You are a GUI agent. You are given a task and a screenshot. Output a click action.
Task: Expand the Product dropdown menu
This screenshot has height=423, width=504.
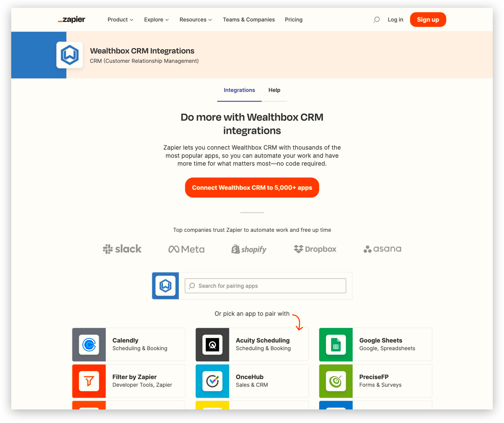point(120,19)
